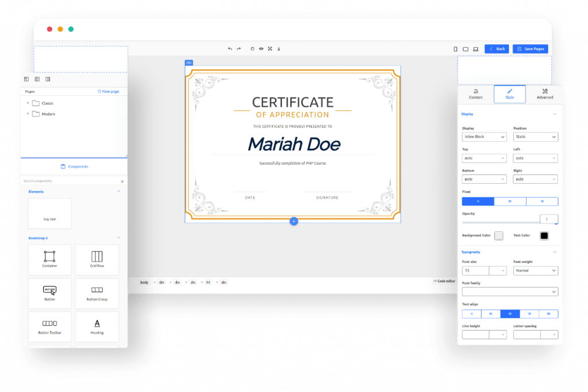Expand the Classic pages folder
The image size is (588, 392).
pos(28,103)
